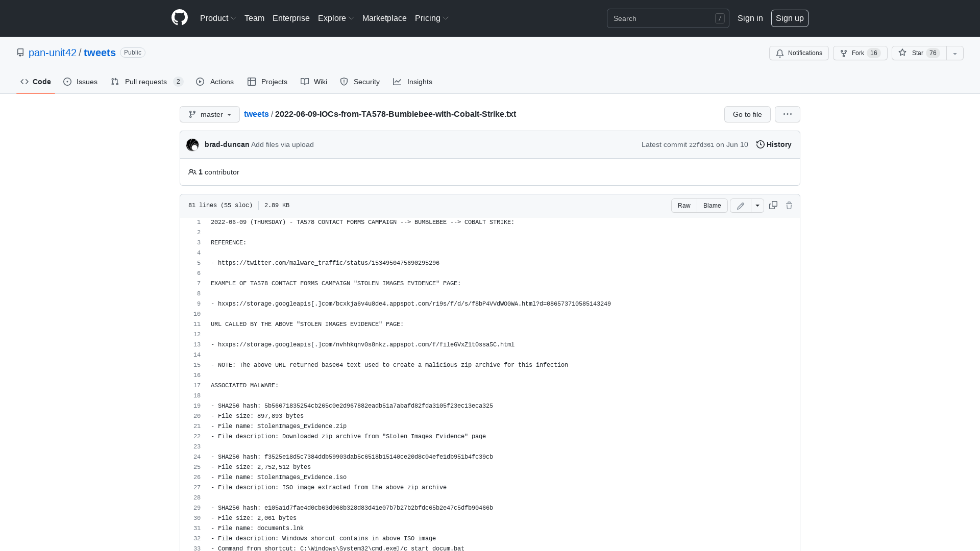
Task: Open the GitHub home logo
Action: click(x=179, y=18)
